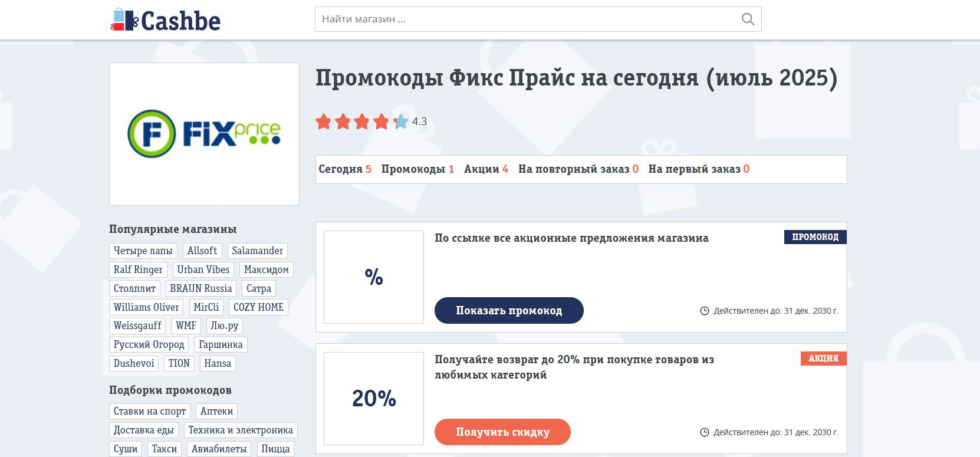The width and height of the screenshot is (980, 457).
Task: Open the 'По ссылке все акционные предложения' offer title
Action: coord(571,238)
